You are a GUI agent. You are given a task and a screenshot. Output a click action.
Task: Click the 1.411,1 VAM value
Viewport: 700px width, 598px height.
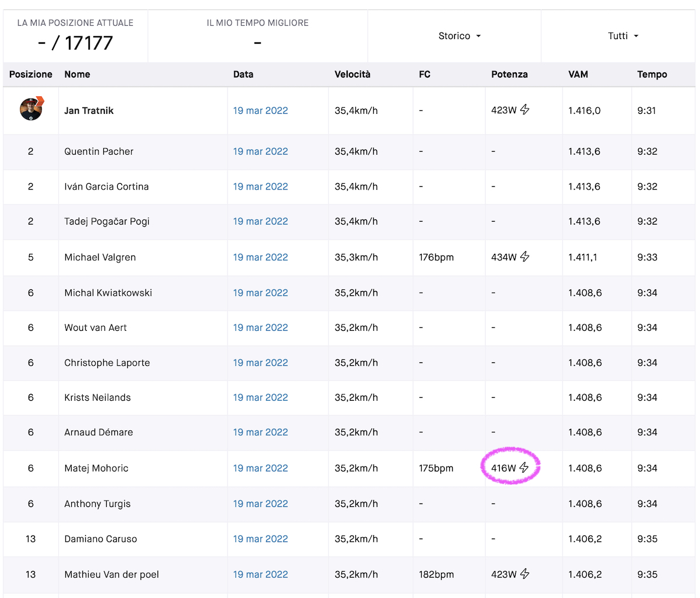tap(582, 257)
